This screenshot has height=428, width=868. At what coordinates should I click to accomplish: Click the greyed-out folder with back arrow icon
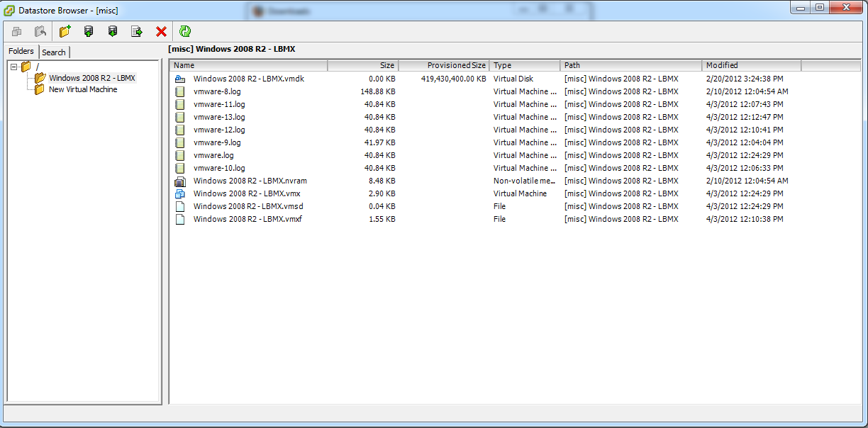coord(41,31)
